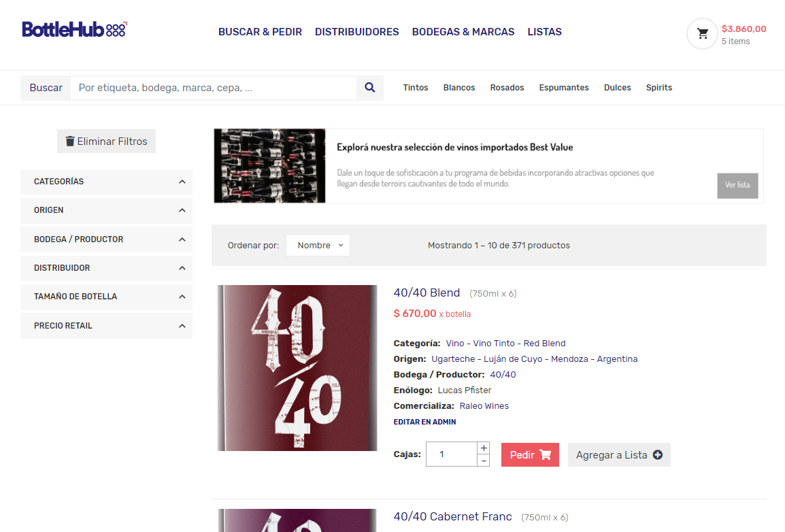Click the 40/40 bodega producer link

[x=503, y=374]
